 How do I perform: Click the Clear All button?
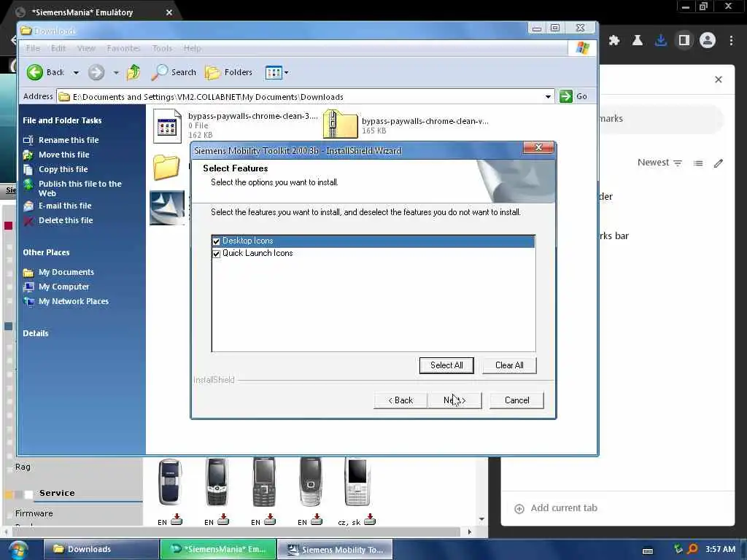coord(509,365)
